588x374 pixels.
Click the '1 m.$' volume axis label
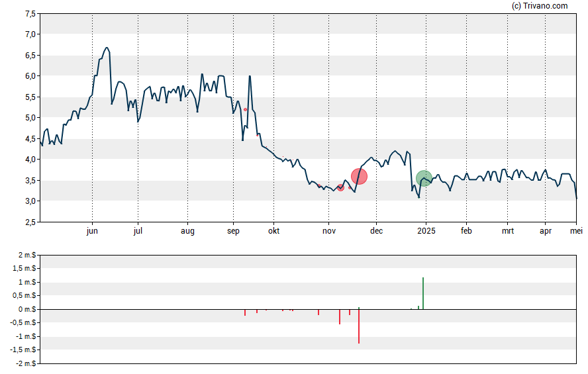point(27,282)
